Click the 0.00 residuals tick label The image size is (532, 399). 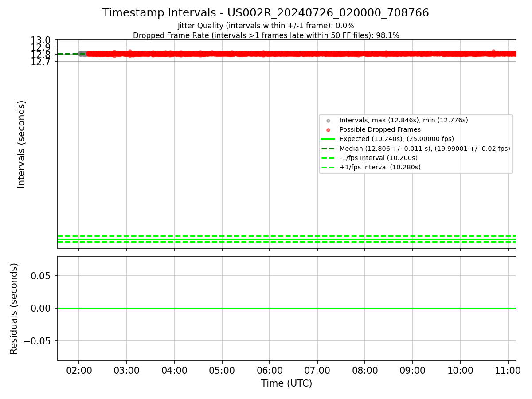pyautogui.click(x=41, y=309)
